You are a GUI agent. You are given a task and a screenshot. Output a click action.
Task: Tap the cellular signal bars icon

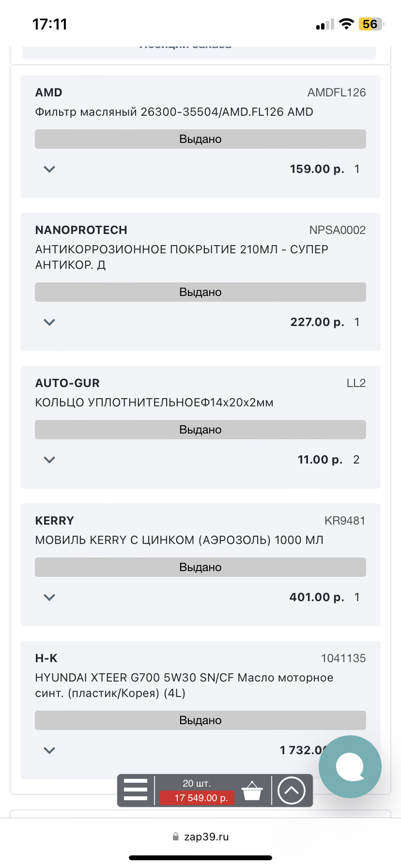pyautogui.click(x=325, y=25)
